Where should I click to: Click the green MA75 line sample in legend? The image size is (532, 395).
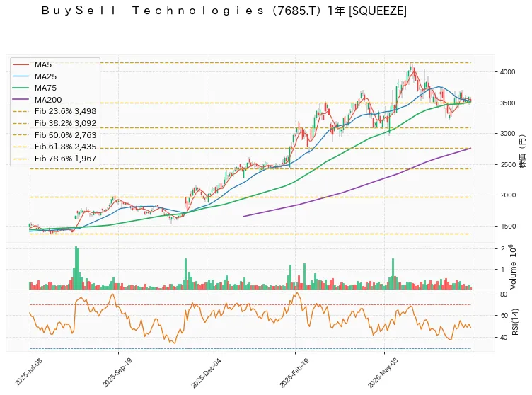tap(21, 88)
